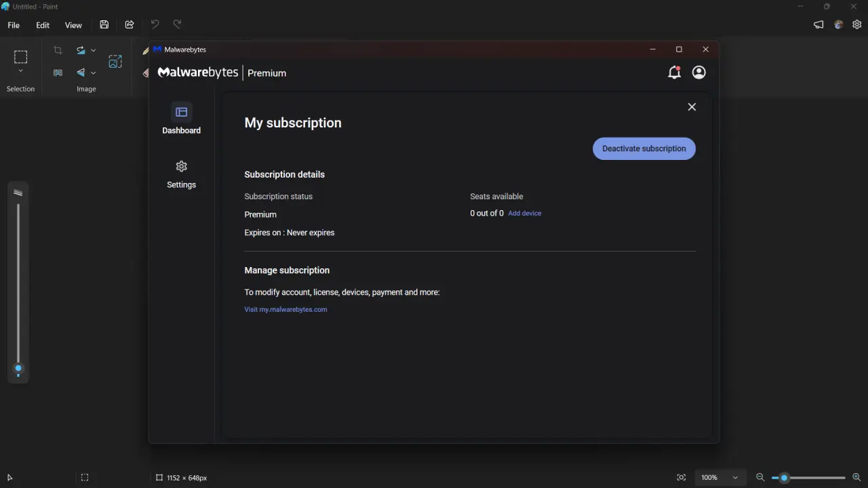Follow the Visit my.malwarebytes.com link
Screen dimensions: 868x488
285,309
